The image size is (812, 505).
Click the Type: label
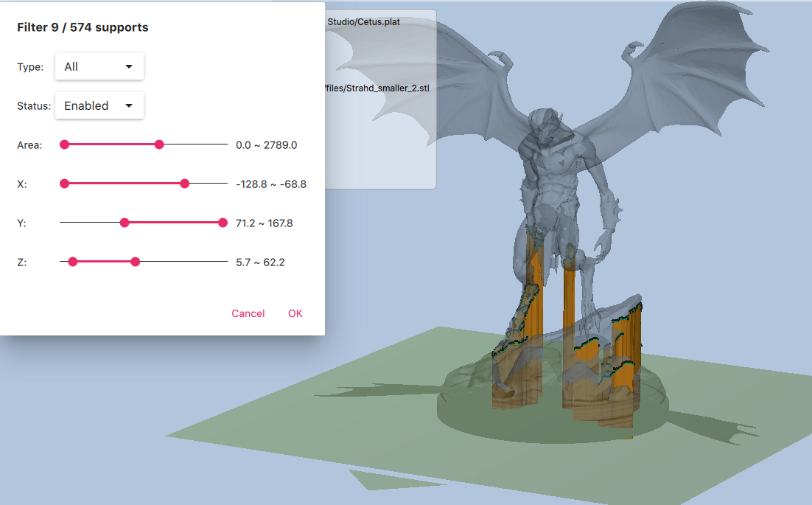30,67
